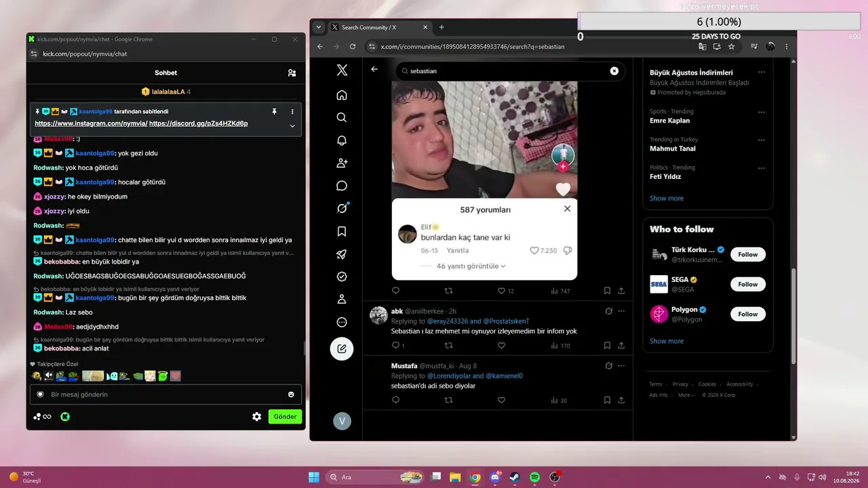This screenshot has width=868, height=488.
Task: Open the X logo home icon in sidebar
Action: 342,70
